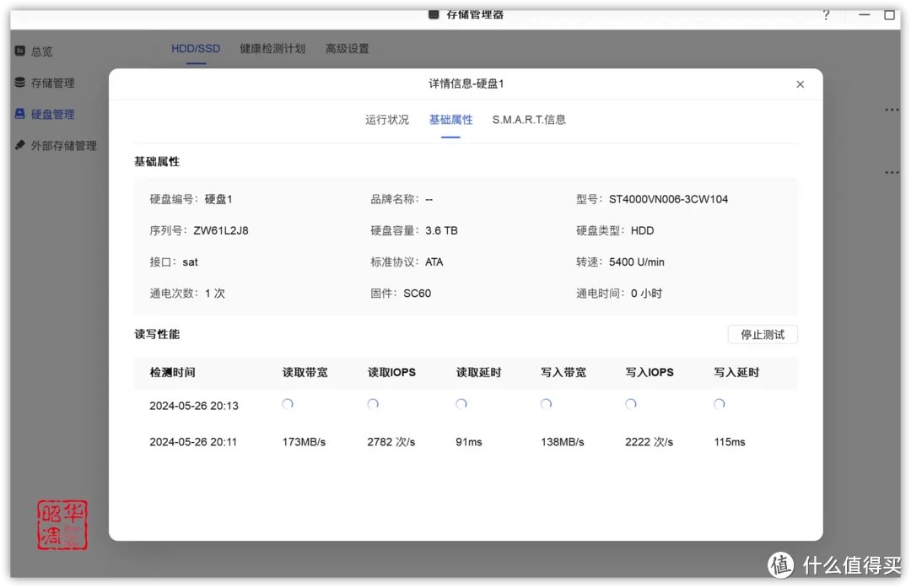This screenshot has height=588, width=911.
Task: Select the 2024-05-26 20:11 test record row
Action: coord(193,441)
